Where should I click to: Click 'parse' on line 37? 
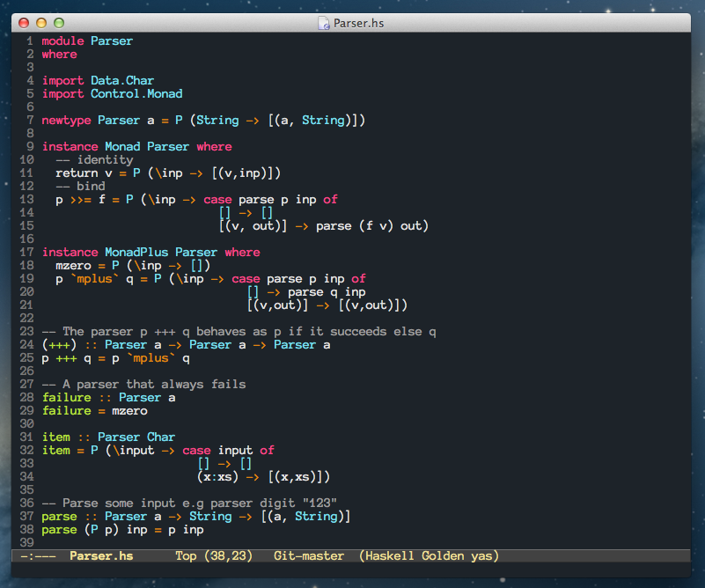[59, 517]
